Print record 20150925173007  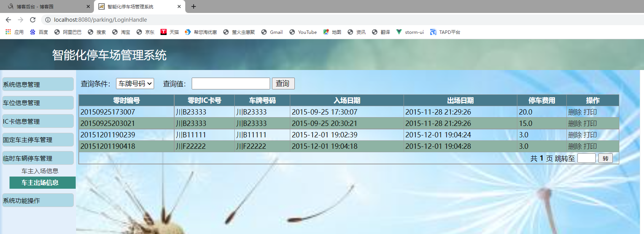(590, 112)
